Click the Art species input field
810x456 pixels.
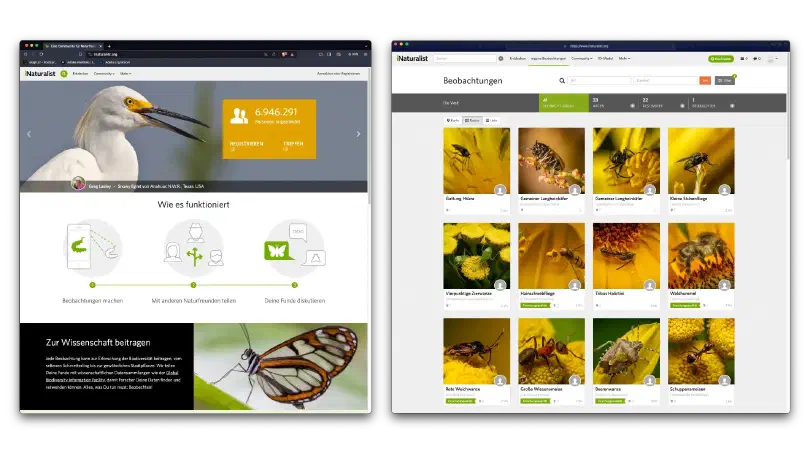(599, 81)
